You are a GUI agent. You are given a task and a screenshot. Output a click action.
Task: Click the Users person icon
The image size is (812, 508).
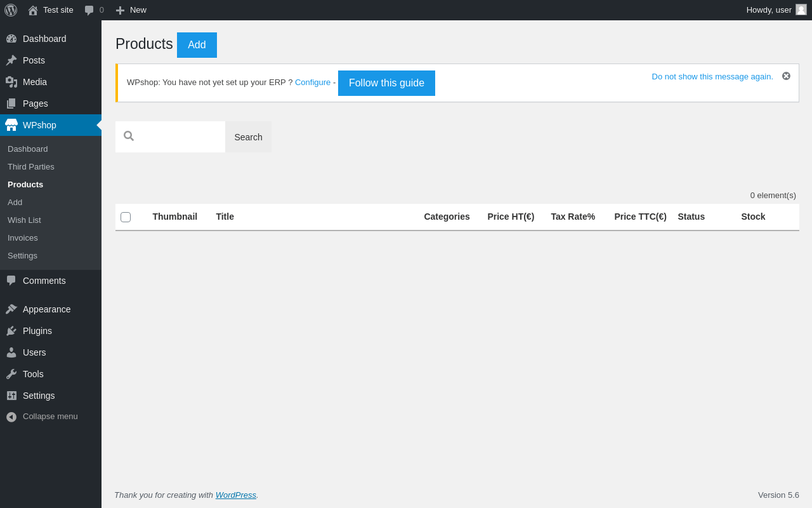tap(11, 352)
